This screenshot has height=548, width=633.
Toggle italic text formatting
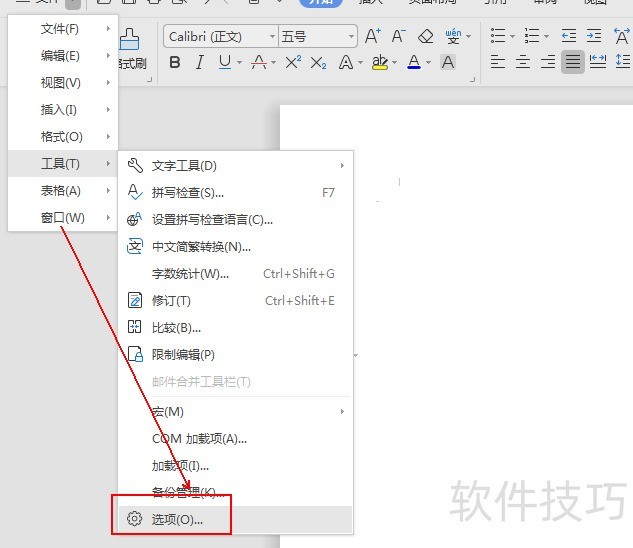[199, 62]
